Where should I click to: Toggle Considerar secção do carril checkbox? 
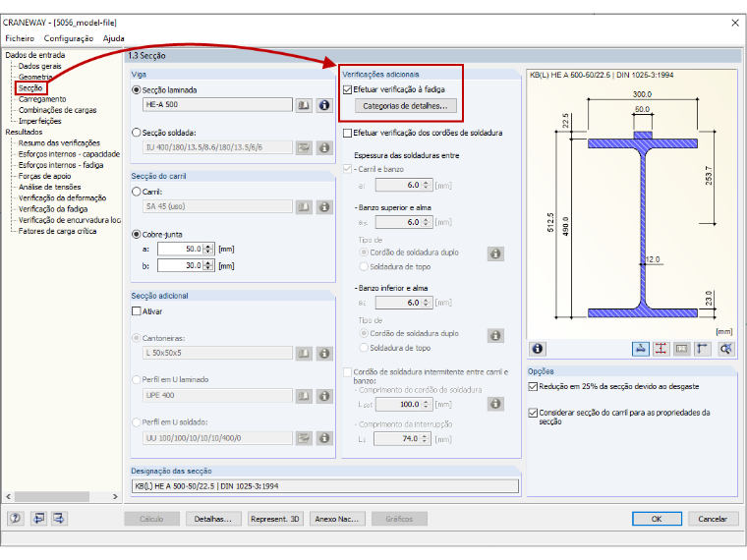[x=533, y=413]
